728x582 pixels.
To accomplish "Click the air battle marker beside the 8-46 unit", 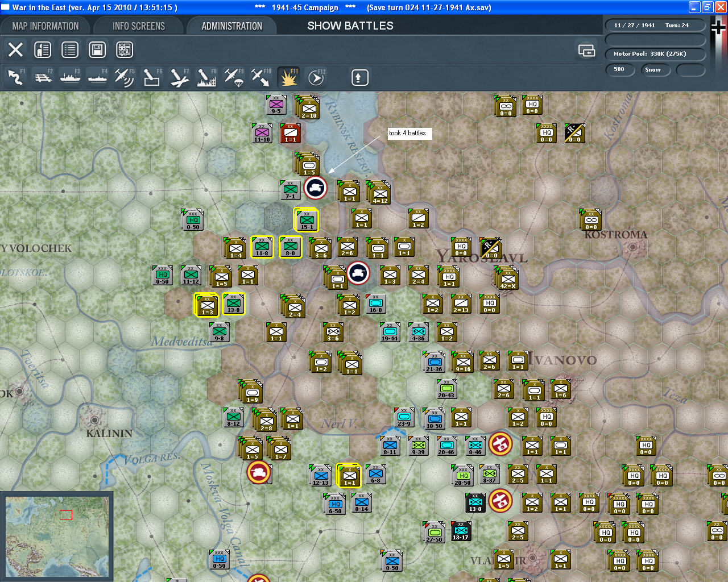I will [x=500, y=444].
